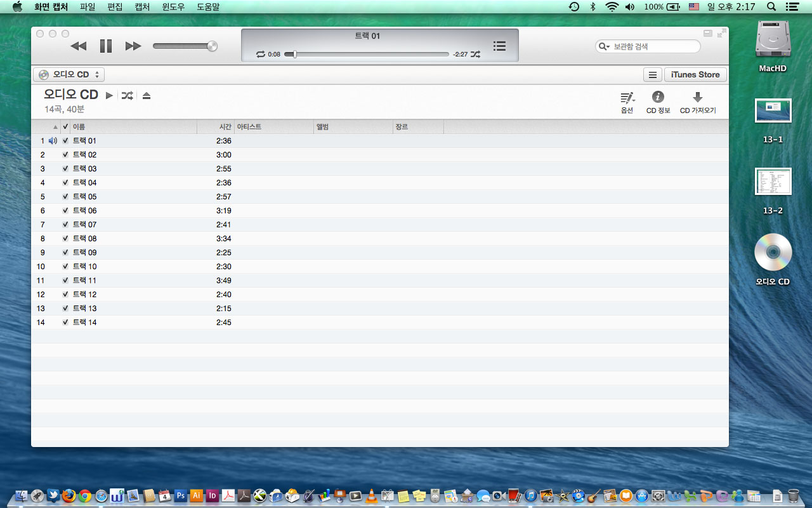Screen dimensions: 812x508
Task: Skip to the next track
Action: point(133,46)
